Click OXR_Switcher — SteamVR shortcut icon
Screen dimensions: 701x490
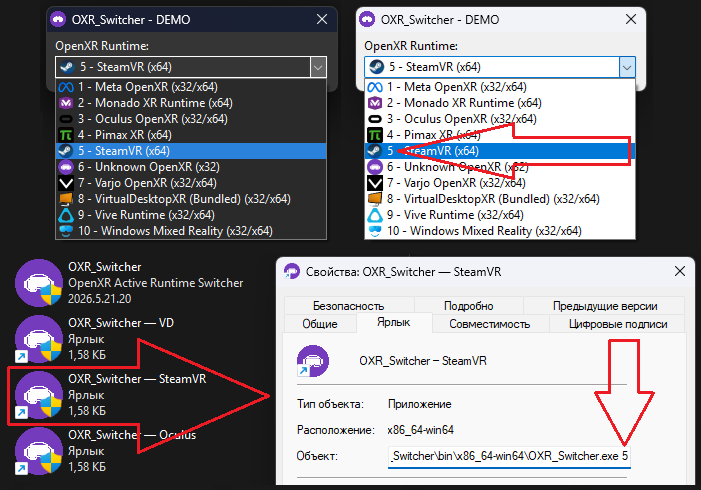tap(39, 395)
